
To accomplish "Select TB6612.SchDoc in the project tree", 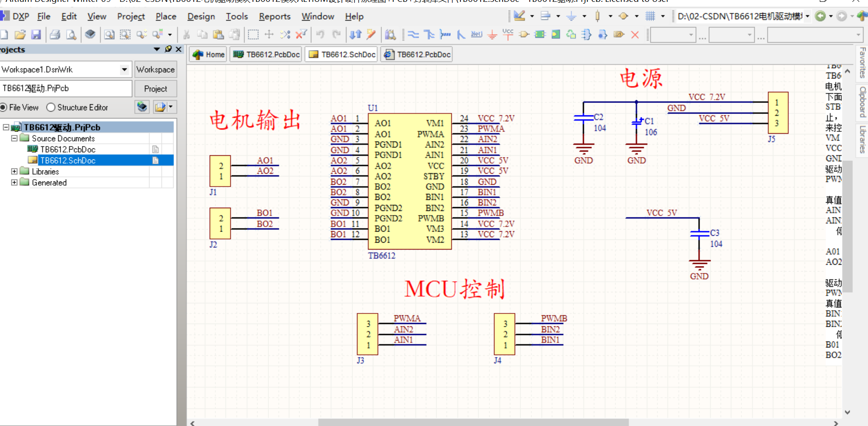I will coord(67,160).
